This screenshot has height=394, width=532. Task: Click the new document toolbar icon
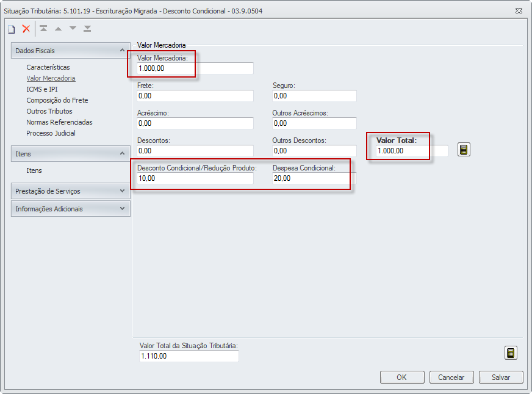click(x=11, y=29)
